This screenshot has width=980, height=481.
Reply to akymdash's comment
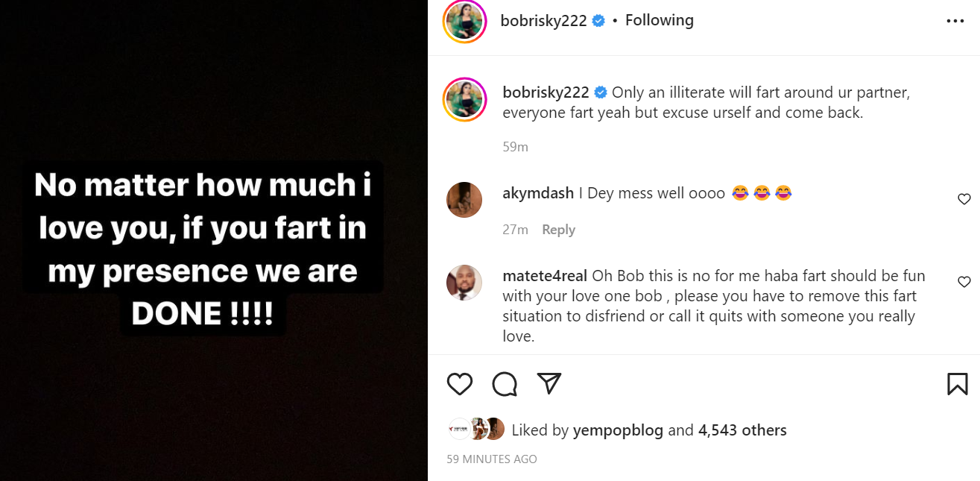pos(558,230)
